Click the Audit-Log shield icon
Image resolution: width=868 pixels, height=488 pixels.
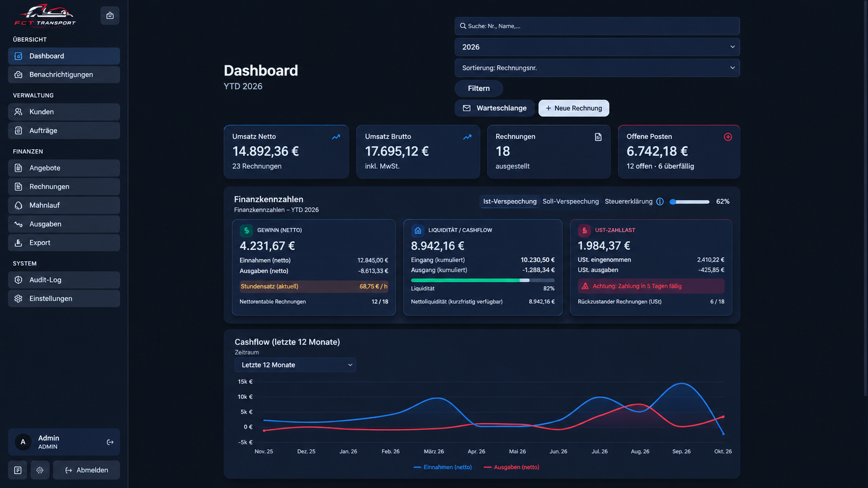(x=18, y=280)
